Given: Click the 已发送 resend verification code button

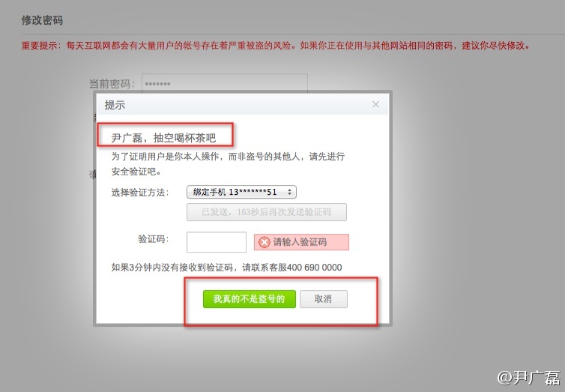Looking at the screenshot, I should [x=267, y=212].
